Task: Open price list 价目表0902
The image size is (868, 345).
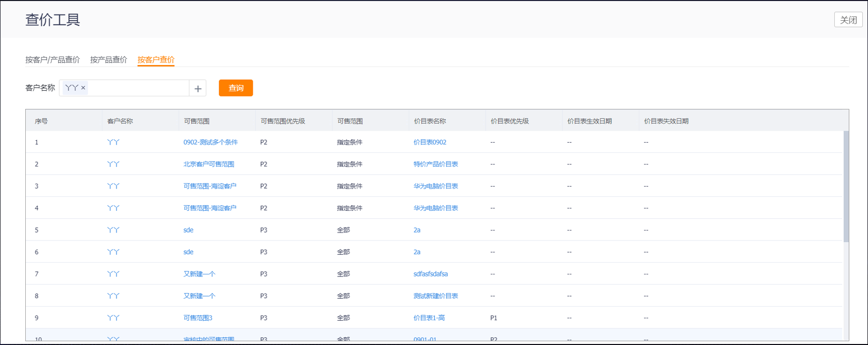Action: [429, 142]
